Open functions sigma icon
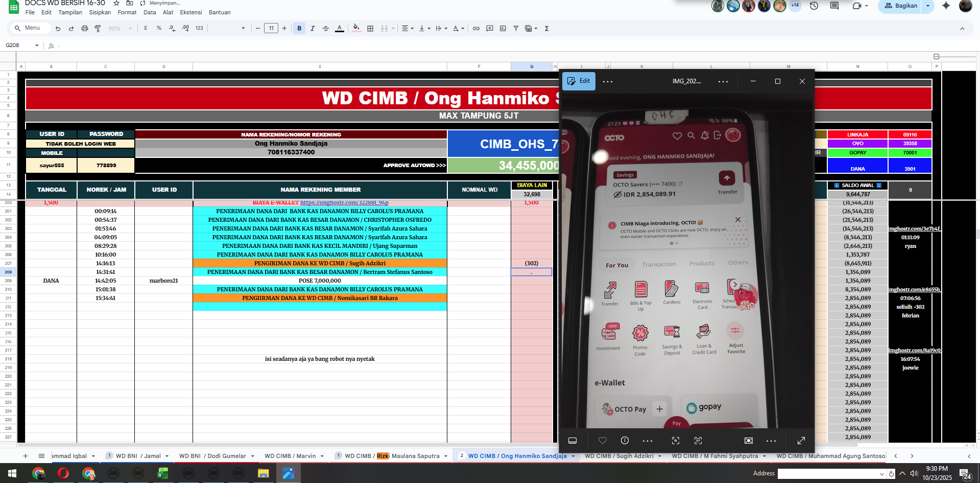 pos(546,29)
